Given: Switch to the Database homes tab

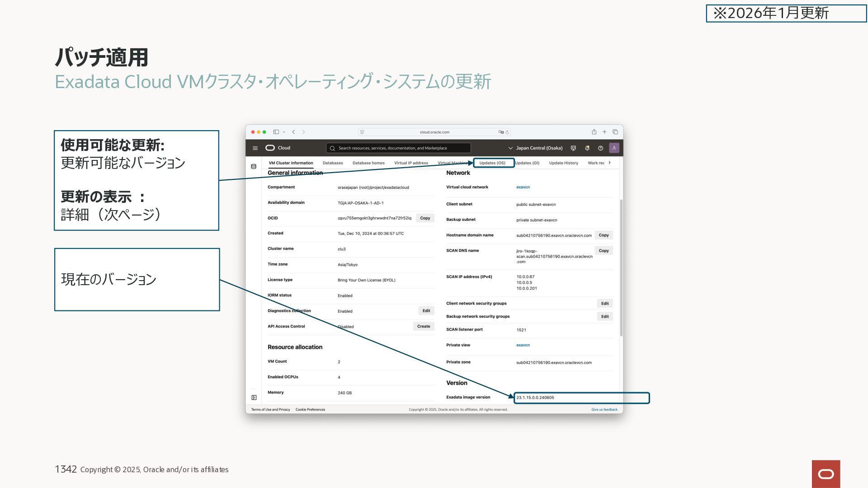Looking at the screenshot, I should [368, 163].
